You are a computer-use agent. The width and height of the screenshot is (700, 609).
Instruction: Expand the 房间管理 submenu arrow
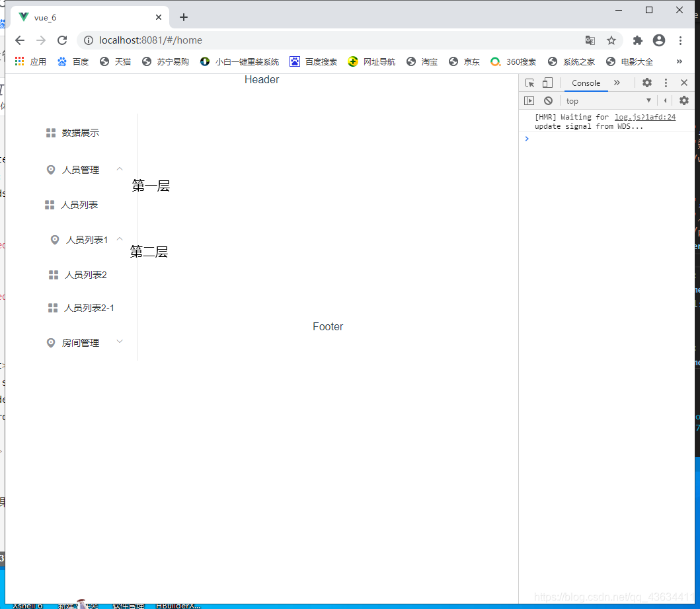(x=120, y=341)
